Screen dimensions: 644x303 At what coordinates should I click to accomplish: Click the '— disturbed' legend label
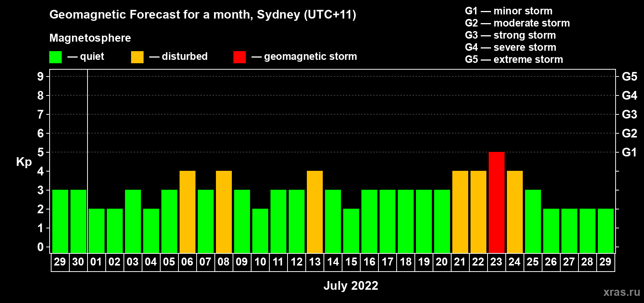[178, 56]
